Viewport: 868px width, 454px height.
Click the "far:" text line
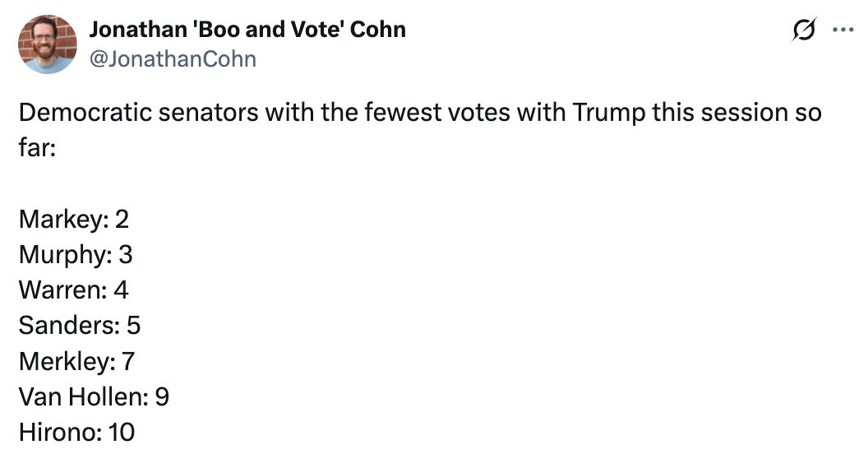[36, 149]
